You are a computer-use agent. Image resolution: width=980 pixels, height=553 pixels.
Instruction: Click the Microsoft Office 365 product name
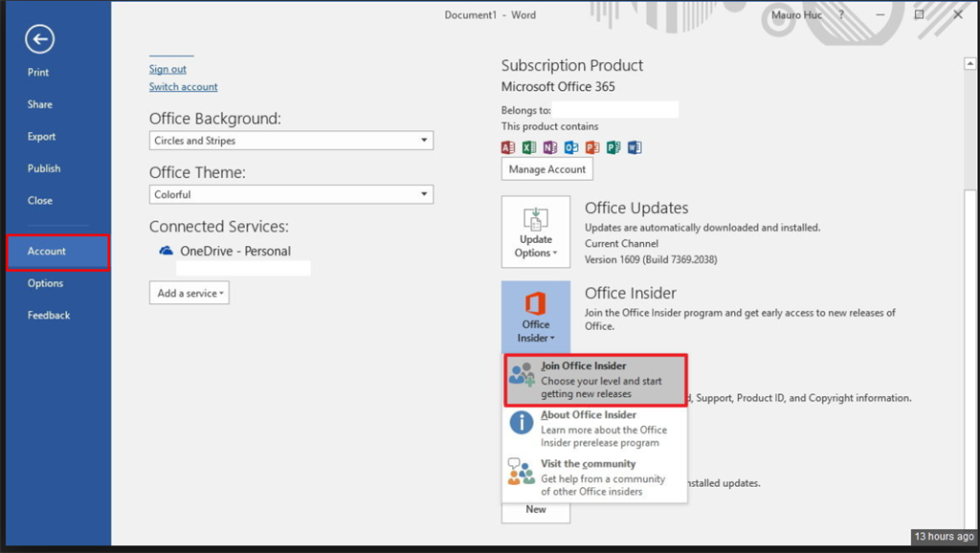pyautogui.click(x=558, y=86)
